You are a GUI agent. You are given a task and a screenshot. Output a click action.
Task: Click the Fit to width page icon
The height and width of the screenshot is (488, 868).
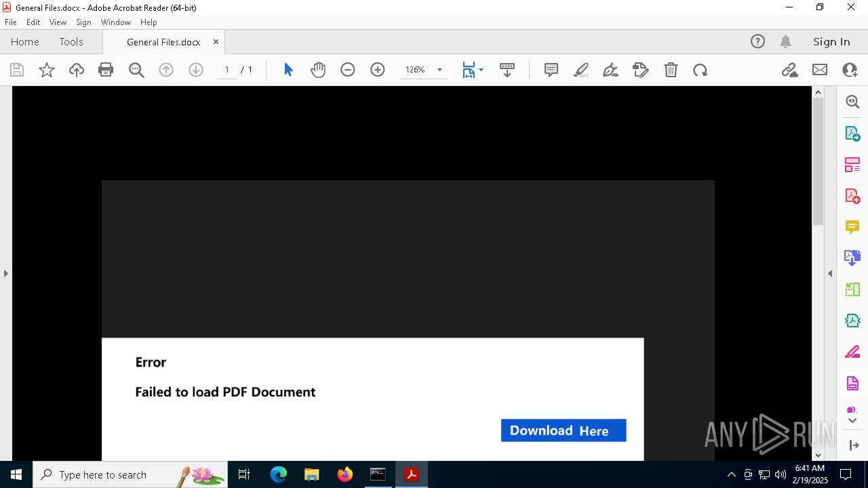[x=469, y=70]
